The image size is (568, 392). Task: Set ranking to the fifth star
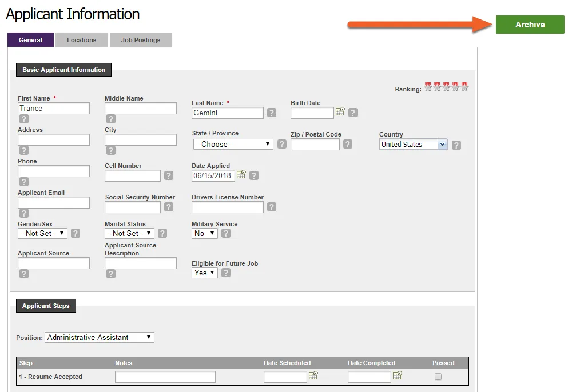click(465, 87)
